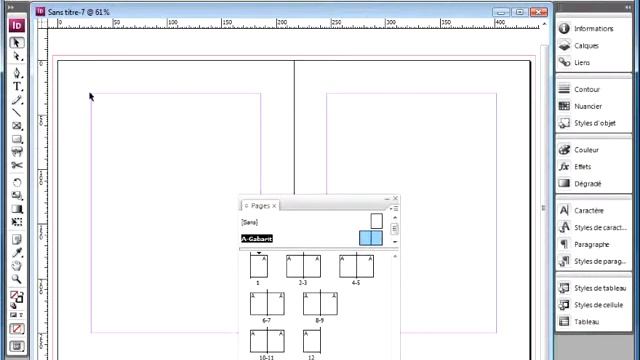Select the Scale tool
Image resolution: width=640 pixels, height=360 pixels.
tap(16, 196)
